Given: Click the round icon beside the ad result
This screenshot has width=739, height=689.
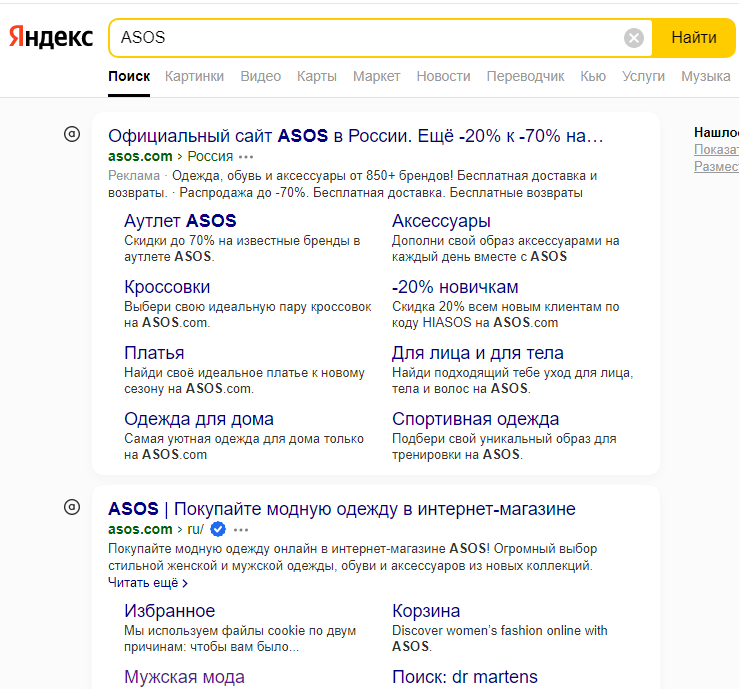Looking at the screenshot, I should click(72, 134).
